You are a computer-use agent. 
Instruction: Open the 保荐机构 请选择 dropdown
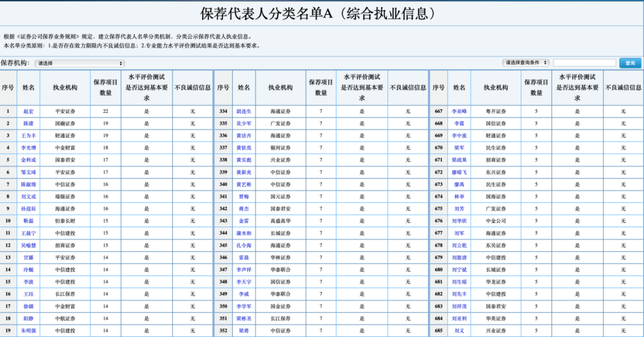(x=80, y=63)
